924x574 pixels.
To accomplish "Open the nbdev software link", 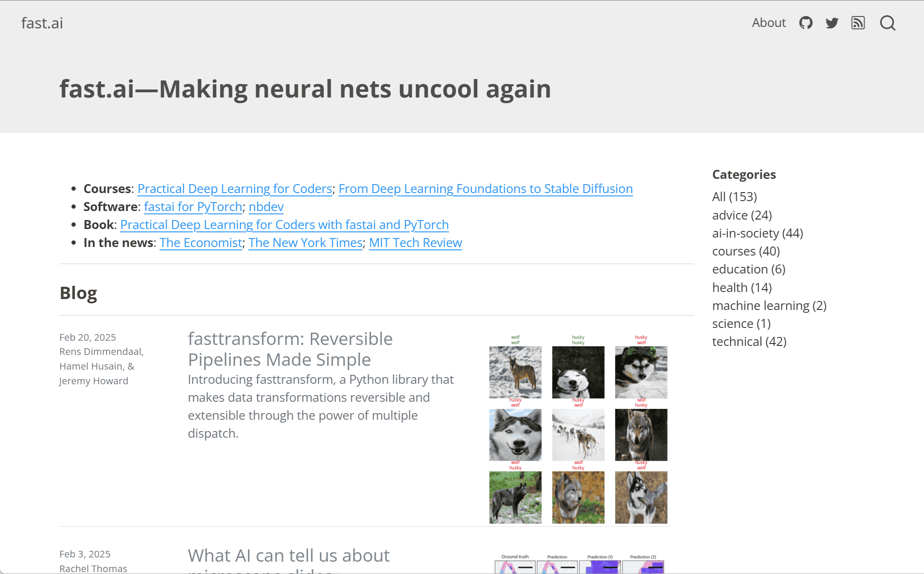I will (x=266, y=207).
